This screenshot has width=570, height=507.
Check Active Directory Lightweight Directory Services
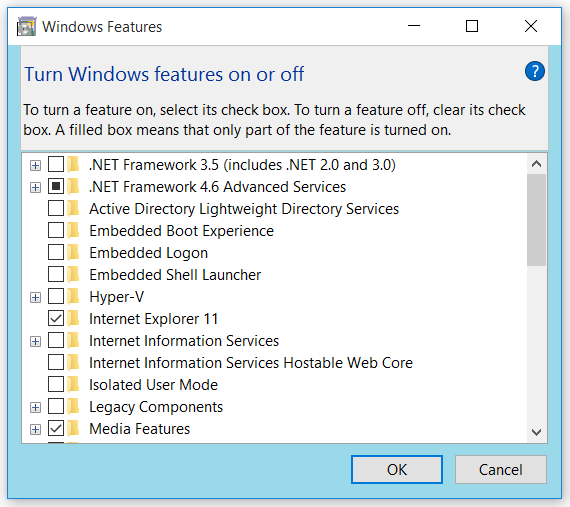tap(56, 209)
